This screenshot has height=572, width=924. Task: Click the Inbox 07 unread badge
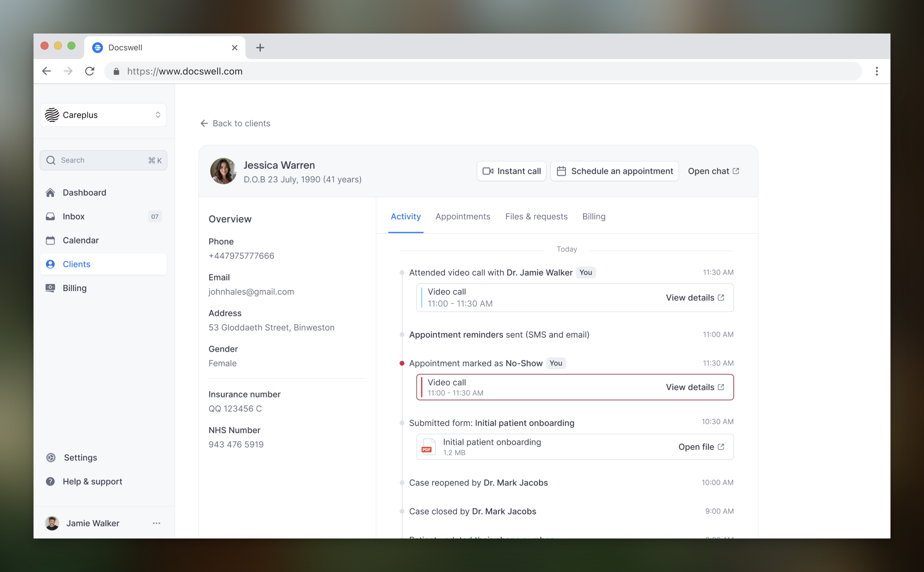point(155,217)
